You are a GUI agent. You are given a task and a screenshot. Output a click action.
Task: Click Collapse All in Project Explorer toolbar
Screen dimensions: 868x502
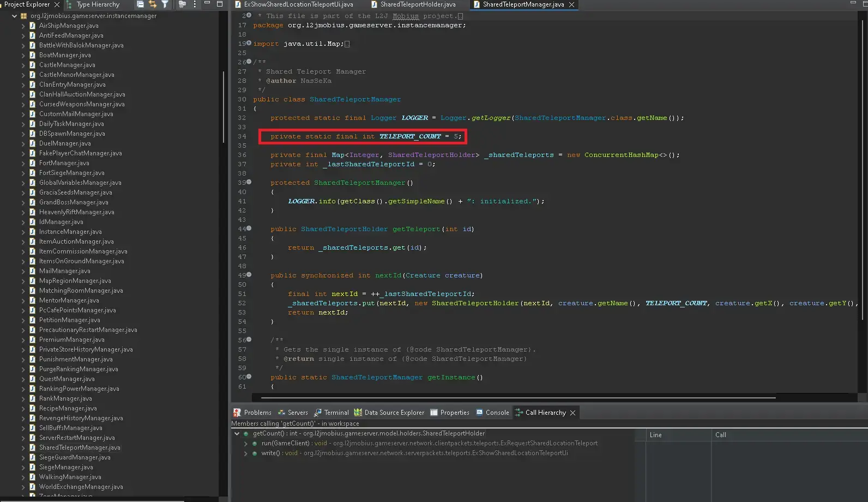coord(140,4)
